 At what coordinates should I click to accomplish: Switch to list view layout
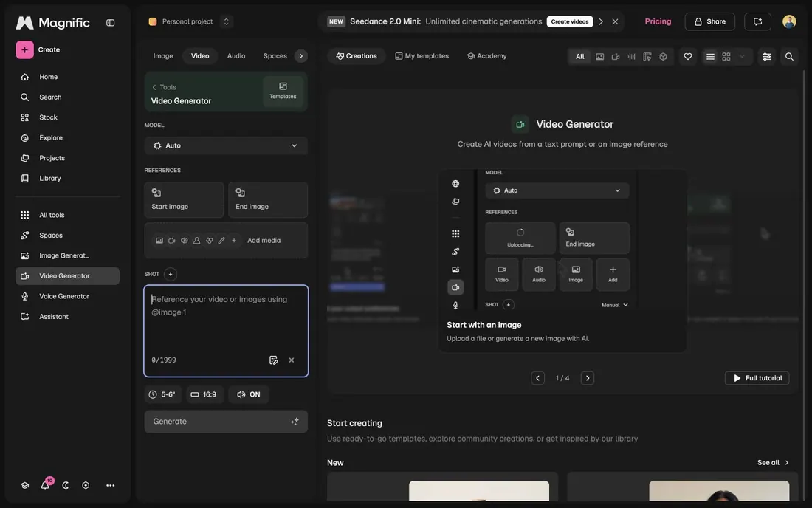point(710,56)
